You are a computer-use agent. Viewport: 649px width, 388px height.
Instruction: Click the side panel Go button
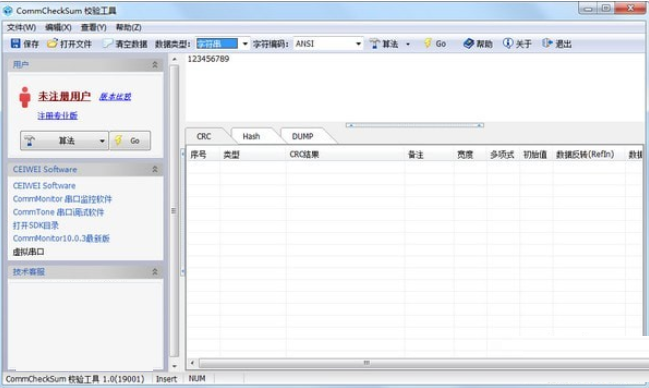click(130, 141)
